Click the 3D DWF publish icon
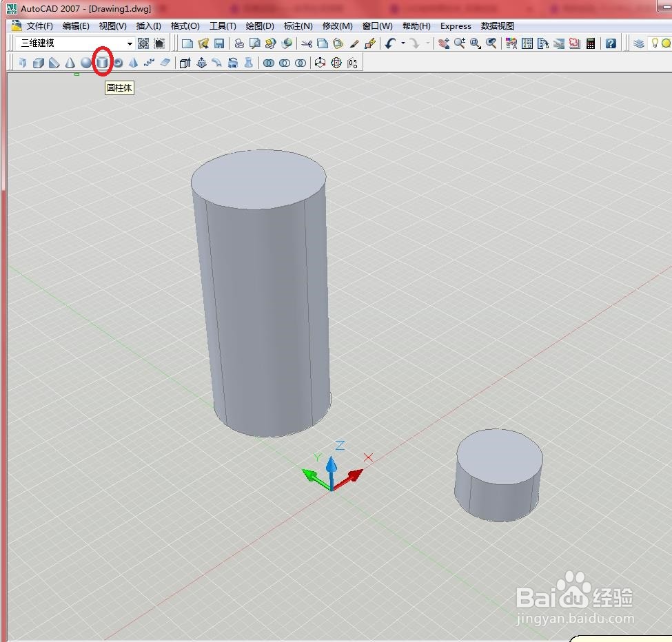672x642 pixels. point(287,43)
